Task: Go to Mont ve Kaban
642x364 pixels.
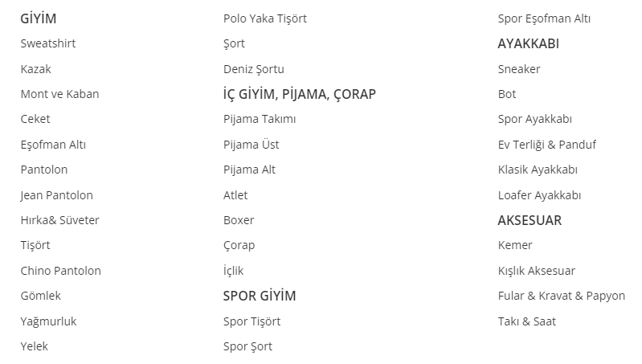Action: tap(60, 94)
